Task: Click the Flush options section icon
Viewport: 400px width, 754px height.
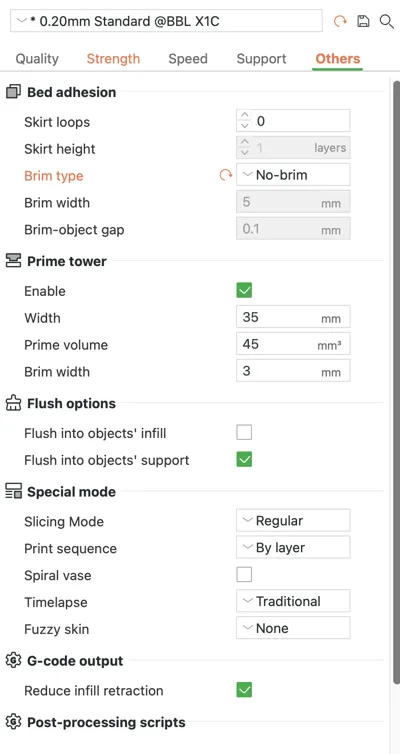Action: [13, 403]
